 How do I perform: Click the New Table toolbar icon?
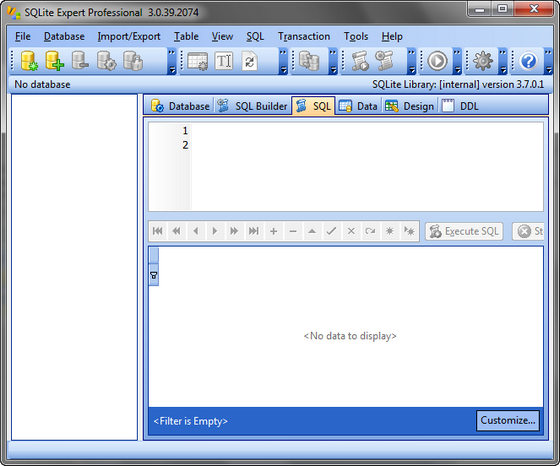click(x=198, y=61)
